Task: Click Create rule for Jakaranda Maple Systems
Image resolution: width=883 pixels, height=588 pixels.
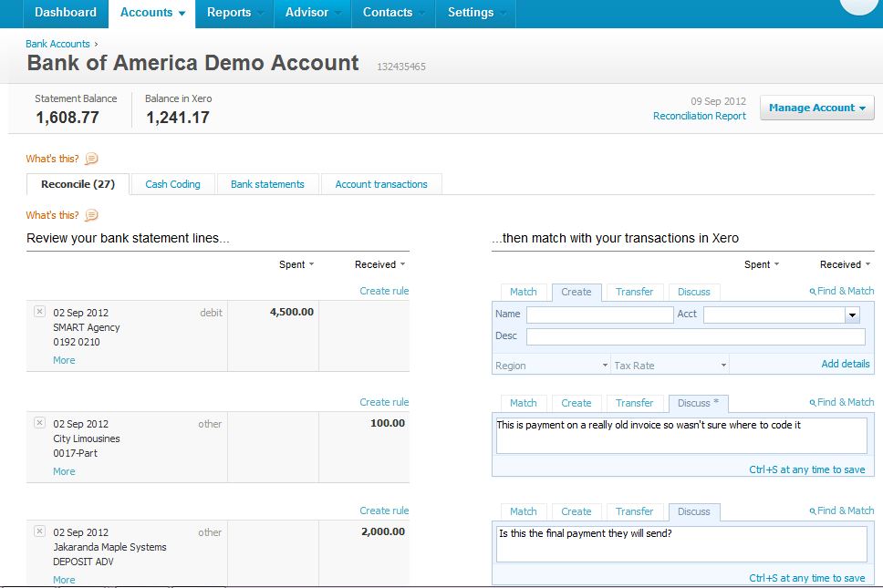Action: (384, 511)
